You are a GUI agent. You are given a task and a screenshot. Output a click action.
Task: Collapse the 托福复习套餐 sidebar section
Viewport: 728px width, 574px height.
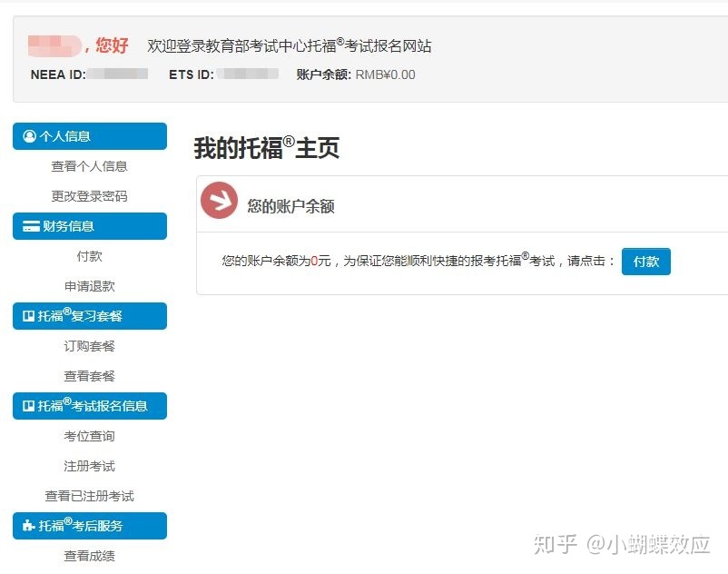[x=89, y=316]
